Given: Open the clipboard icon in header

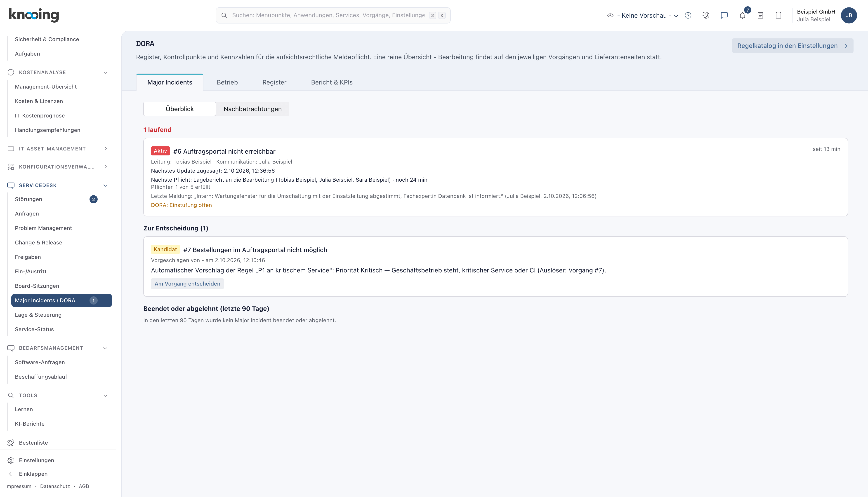Looking at the screenshot, I should 778,15.
